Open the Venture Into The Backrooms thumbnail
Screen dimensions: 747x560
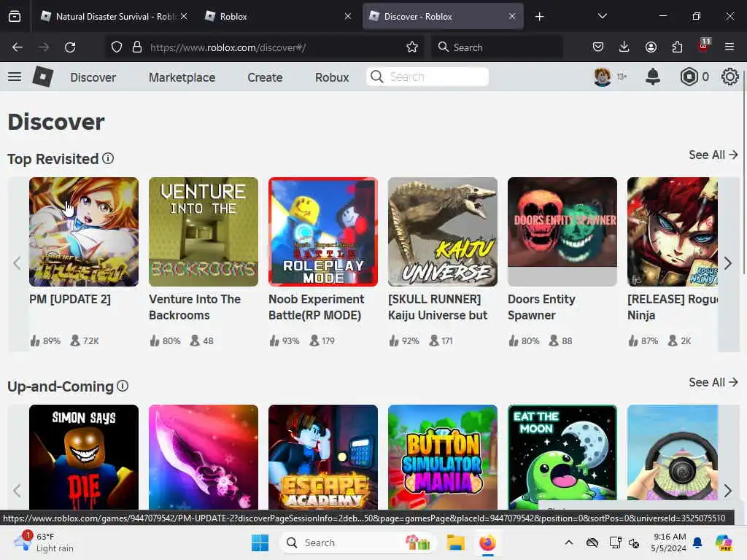[x=204, y=232]
